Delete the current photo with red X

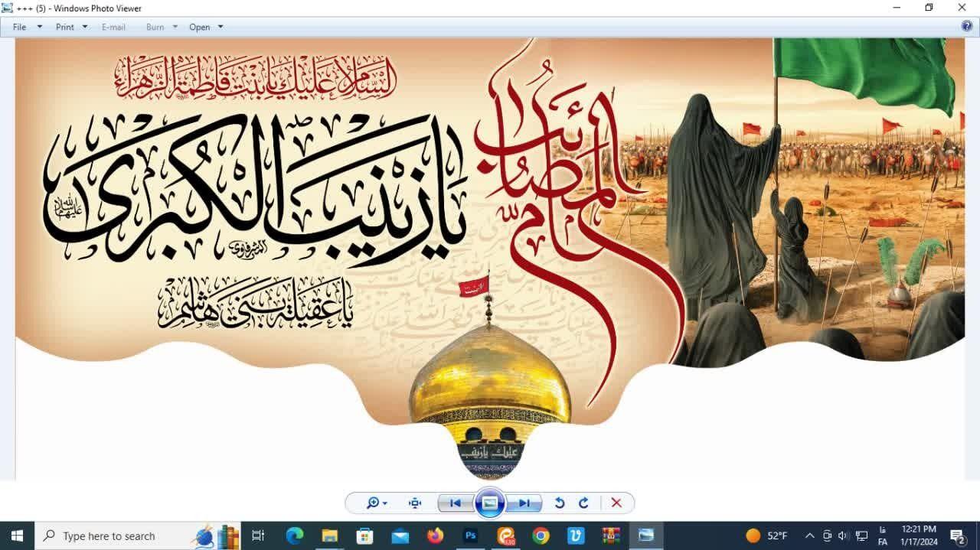pyautogui.click(x=616, y=503)
